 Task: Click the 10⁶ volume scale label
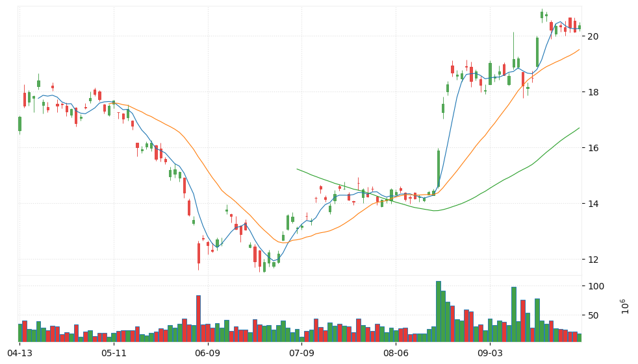[x=624, y=307]
